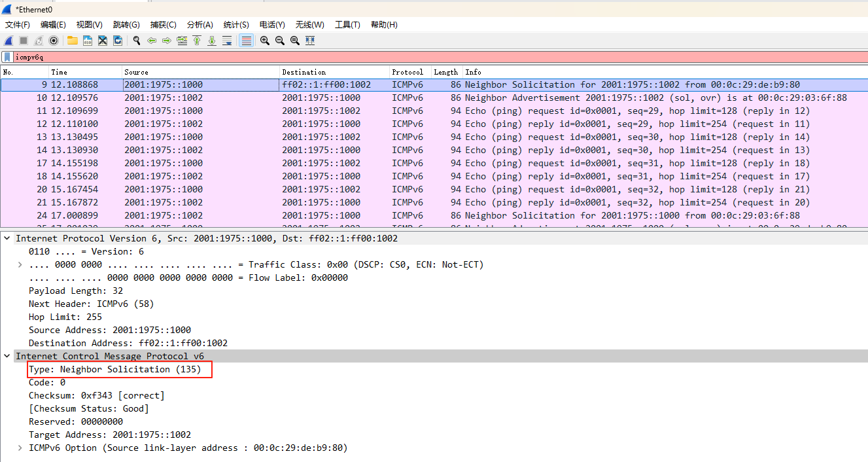868x462 pixels.
Task: Open the 电话(Y) menu
Action: point(272,25)
